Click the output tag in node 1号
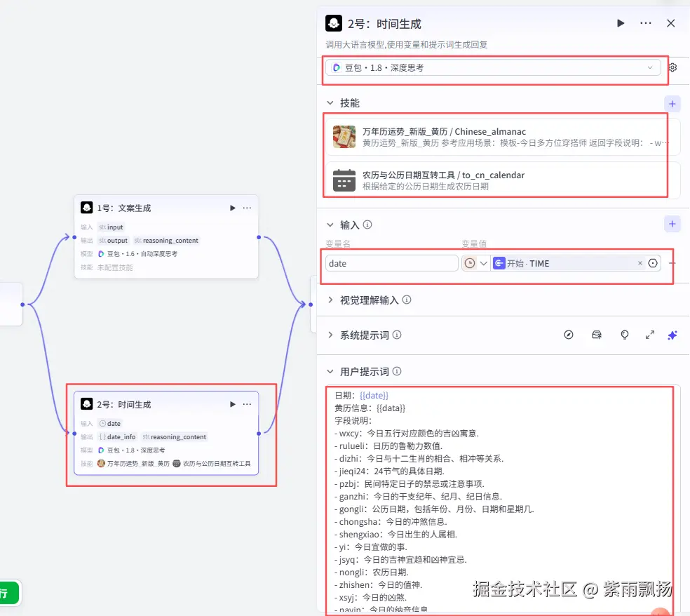690x616 pixels. 114,241
